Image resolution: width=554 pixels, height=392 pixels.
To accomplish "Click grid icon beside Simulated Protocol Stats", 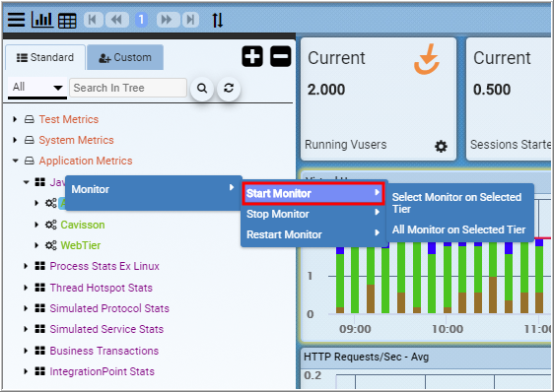I will pos(40,308).
